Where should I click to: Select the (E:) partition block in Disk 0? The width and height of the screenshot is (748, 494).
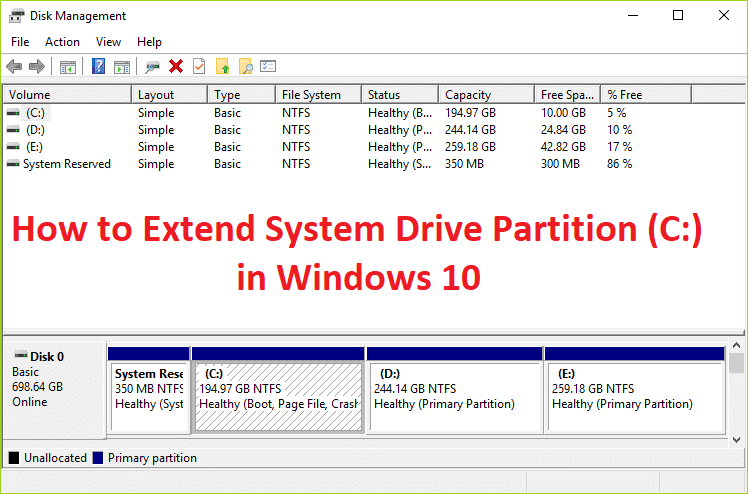point(633,396)
